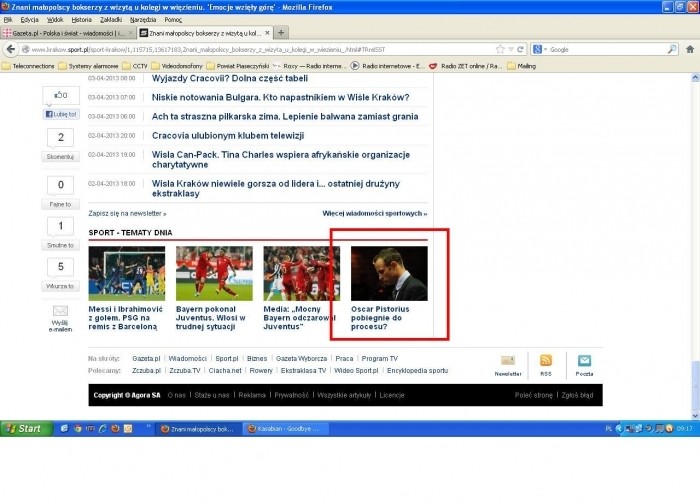Click the RSS feed icon
Screen dimensions: 700x504
pyautogui.click(x=546, y=361)
